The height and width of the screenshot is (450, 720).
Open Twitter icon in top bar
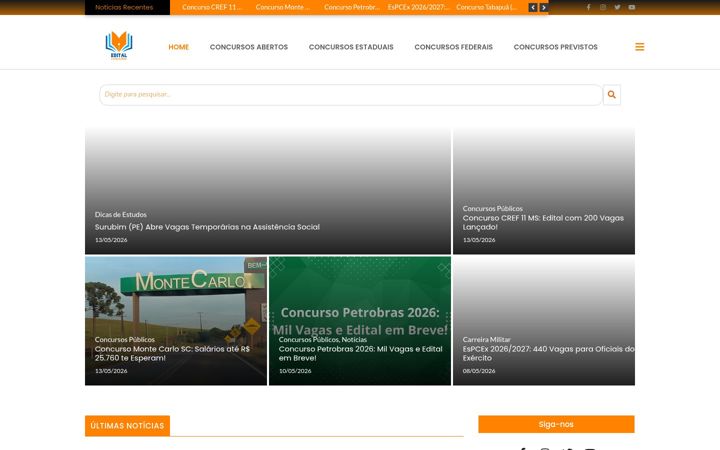tap(617, 7)
